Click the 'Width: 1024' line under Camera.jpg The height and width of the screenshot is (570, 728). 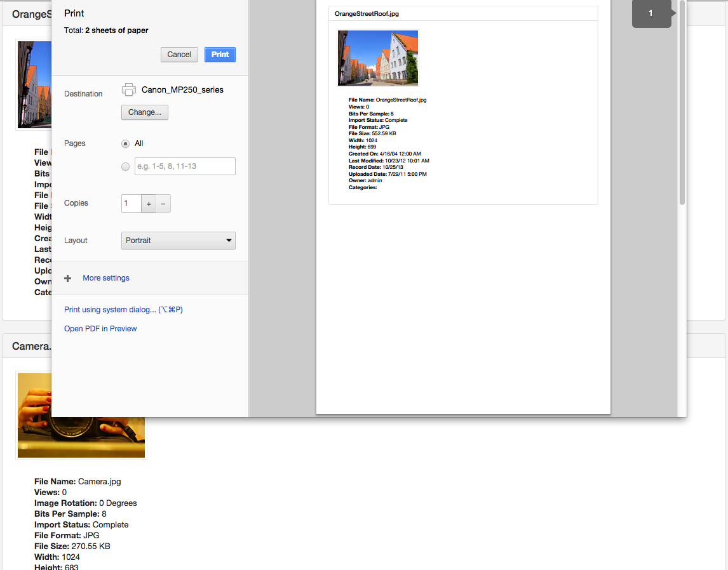[57, 557]
